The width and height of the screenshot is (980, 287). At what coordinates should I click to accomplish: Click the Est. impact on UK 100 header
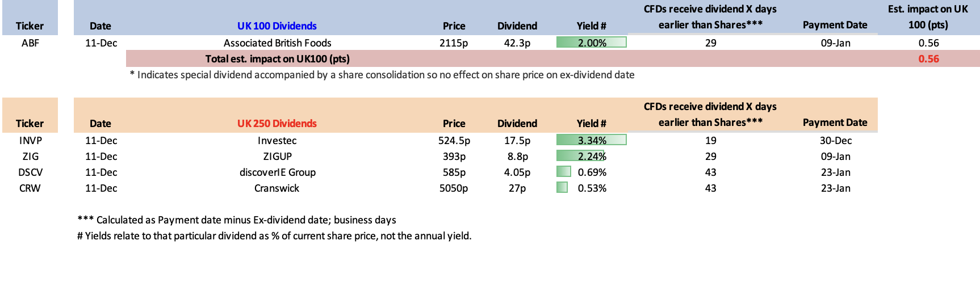pyautogui.click(x=928, y=17)
